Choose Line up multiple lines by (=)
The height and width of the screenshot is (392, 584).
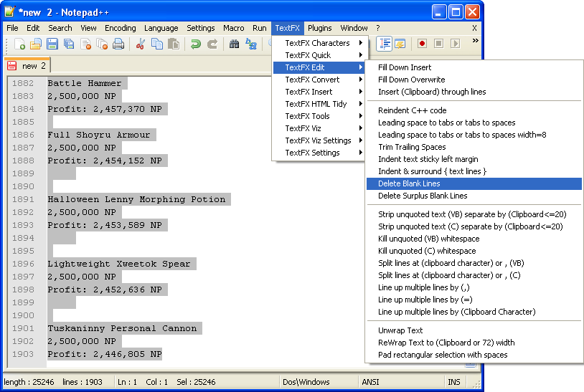point(474,300)
